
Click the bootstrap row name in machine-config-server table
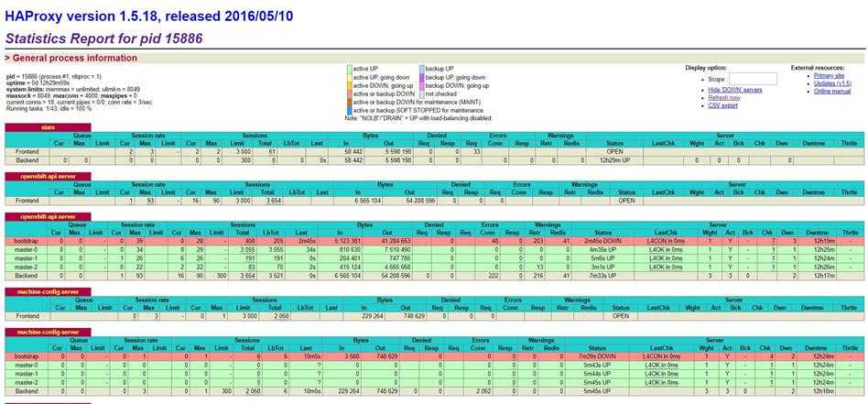coord(27,356)
